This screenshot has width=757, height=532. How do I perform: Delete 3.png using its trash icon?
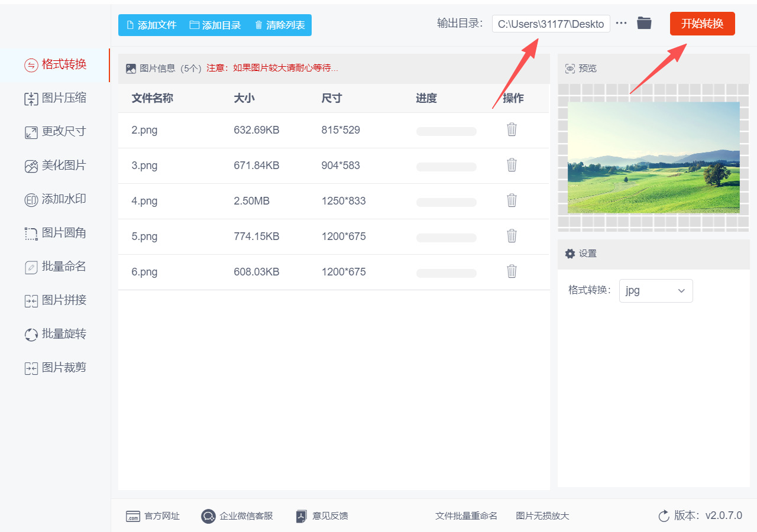pos(512,165)
